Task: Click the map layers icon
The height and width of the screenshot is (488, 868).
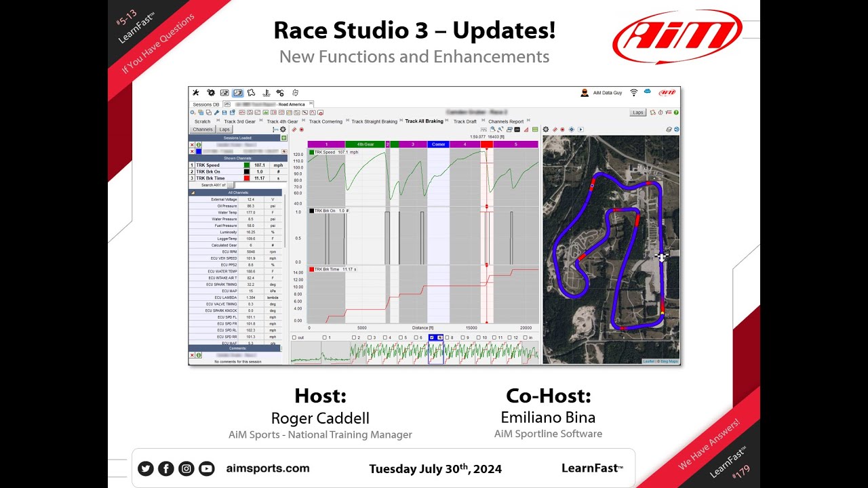Action: tap(669, 129)
